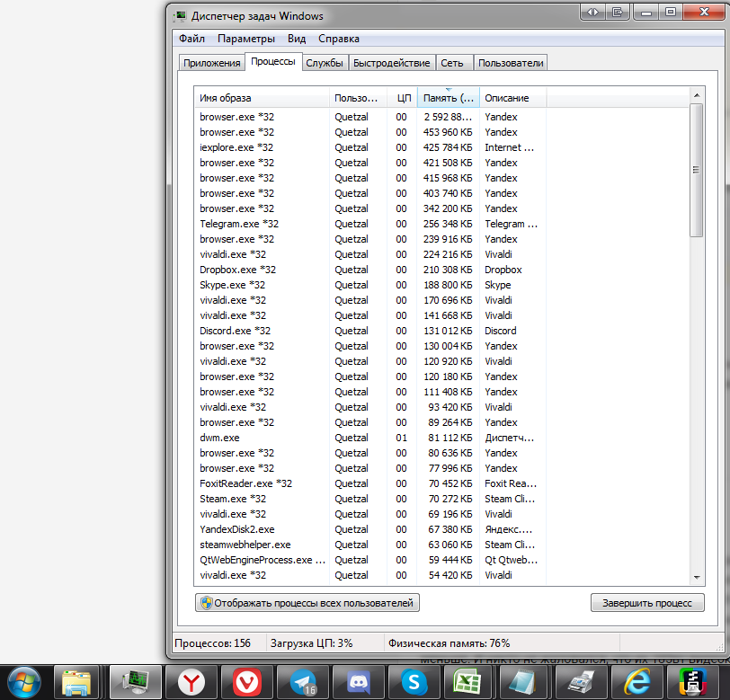Open the Файл menu
The image size is (730, 700).
[191, 39]
